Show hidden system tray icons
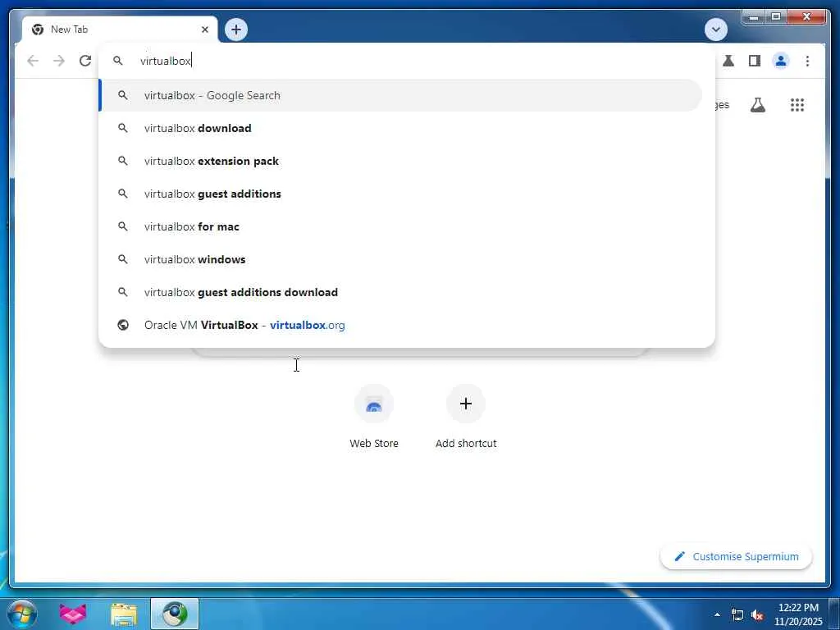 [x=717, y=614]
